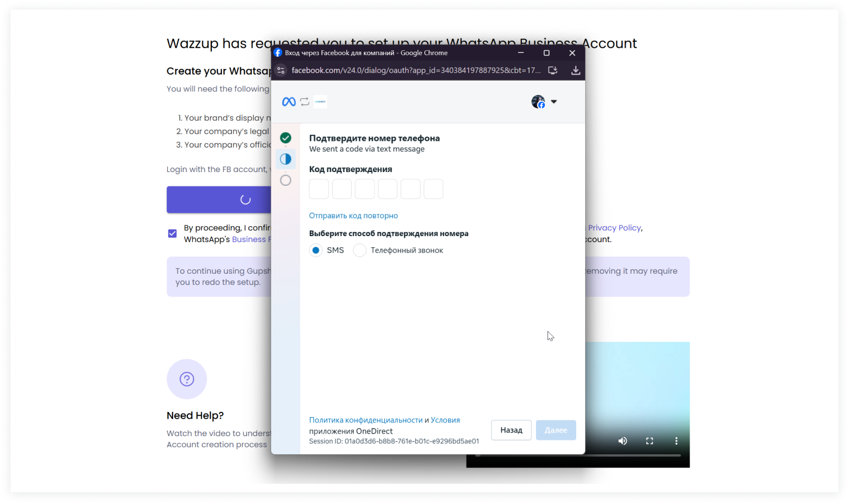Open the Privacy Policy link on Wazzup page

point(614,228)
